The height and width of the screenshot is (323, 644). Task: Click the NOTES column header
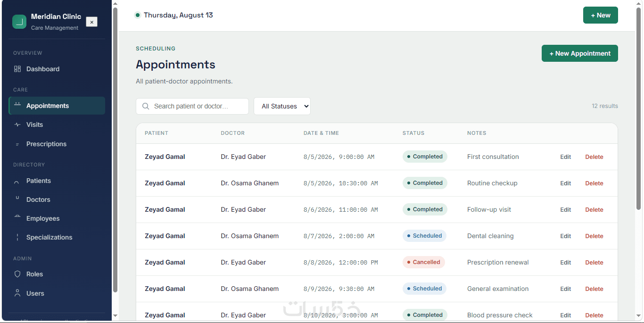click(477, 133)
